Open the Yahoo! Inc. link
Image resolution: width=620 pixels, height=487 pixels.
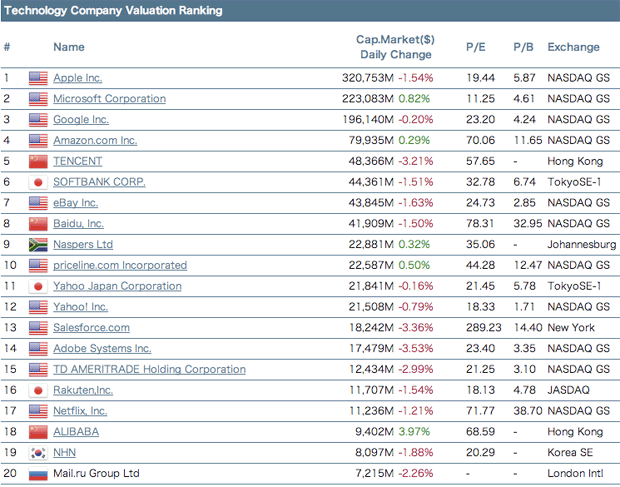pos(81,307)
